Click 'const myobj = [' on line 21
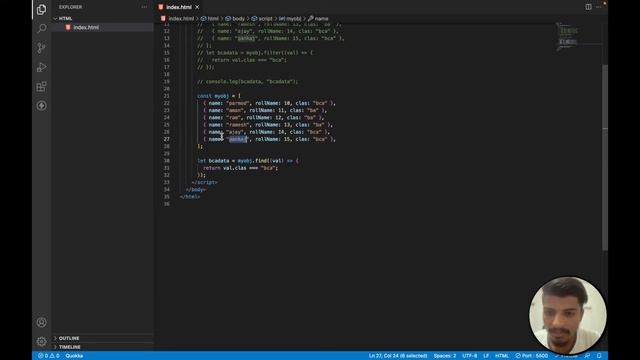Screen dimensions: 640x360 [x=219, y=96]
